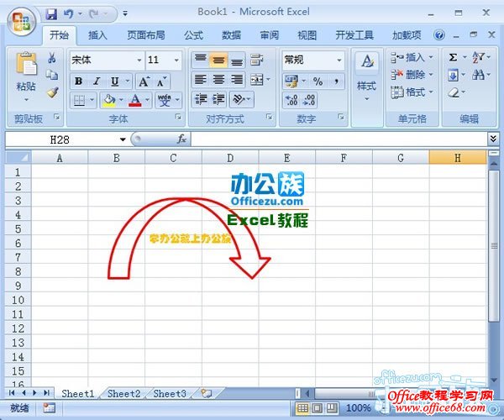Screen dimensions: 504x420
Task: Increase decimal places
Action: pyautogui.click(x=291, y=100)
